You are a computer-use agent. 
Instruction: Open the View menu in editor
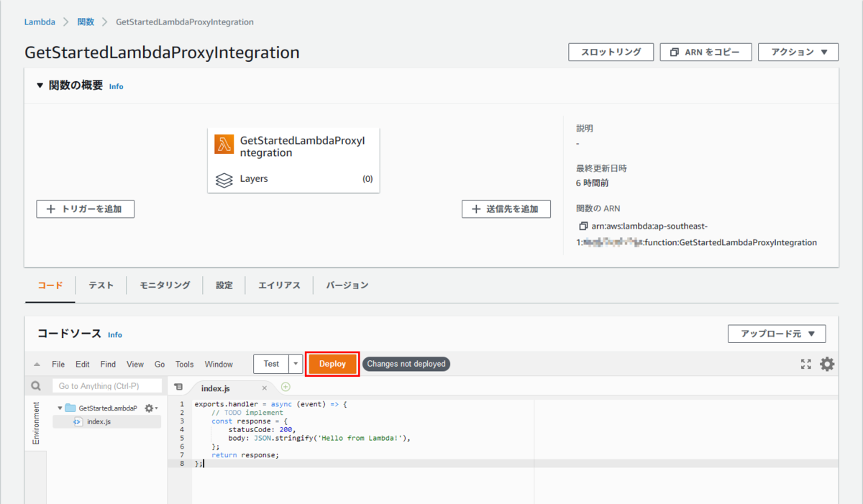(x=135, y=365)
